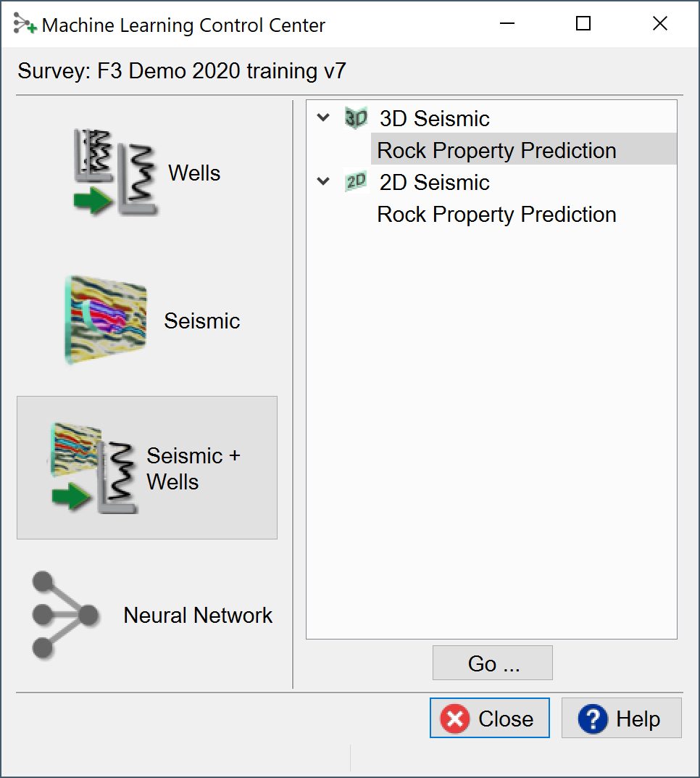Select Rock Property Prediction under 2D Seismic
Image resolution: width=700 pixels, height=778 pixels.
click(x=497, y=215)
